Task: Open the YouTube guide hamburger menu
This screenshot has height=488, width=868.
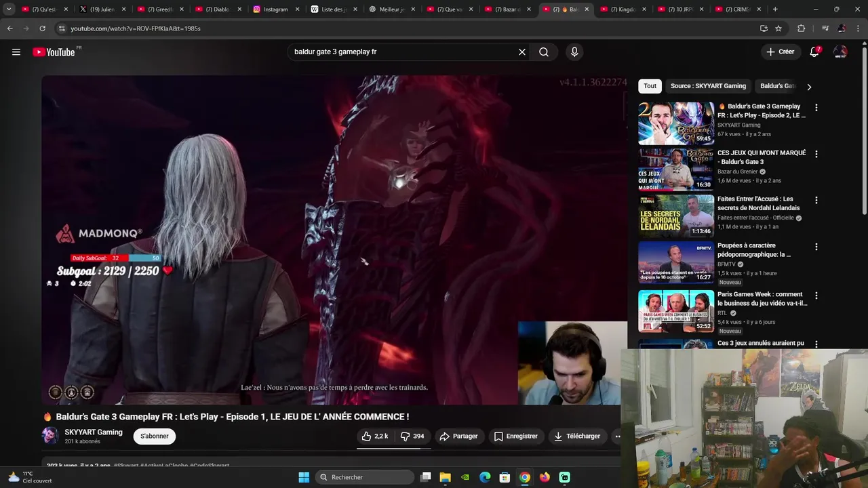Action: 16,52
